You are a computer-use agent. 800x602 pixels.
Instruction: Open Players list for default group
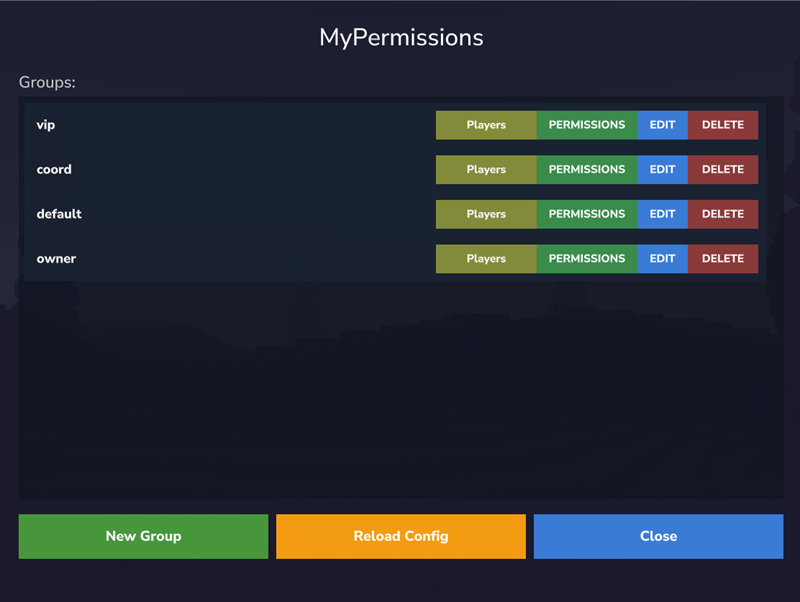[486, 214]
